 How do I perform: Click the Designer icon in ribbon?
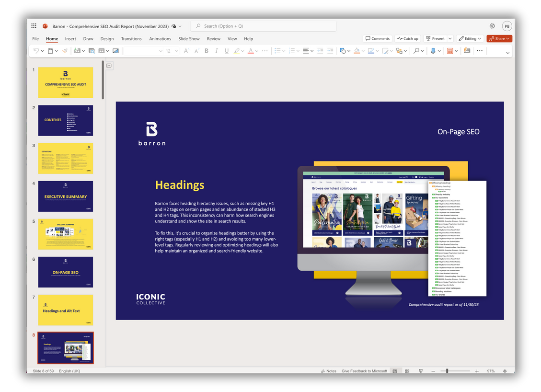[x=467, y=51]
